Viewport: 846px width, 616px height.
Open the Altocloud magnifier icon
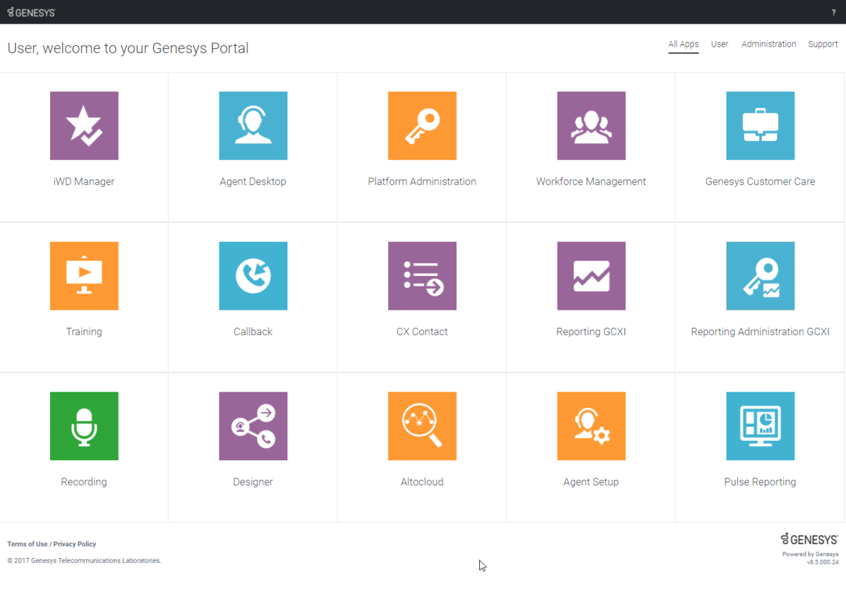[422, 426]
